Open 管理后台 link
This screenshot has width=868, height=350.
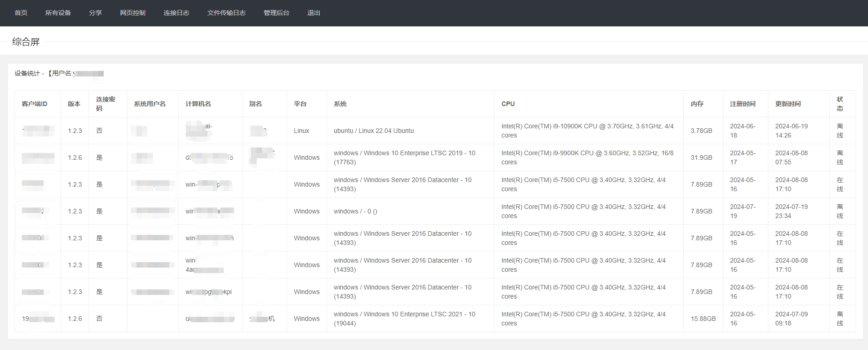point(276,13)
